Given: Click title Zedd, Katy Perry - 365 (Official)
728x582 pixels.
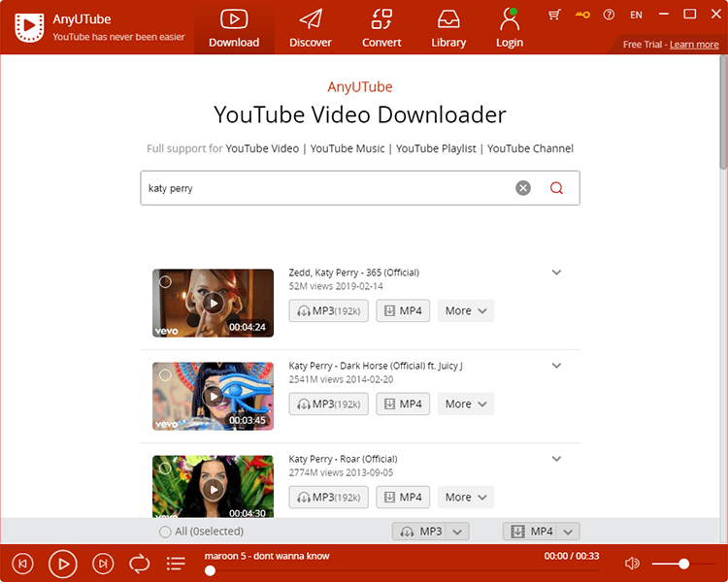Looking at the screenshot, I should pyautogui.click(x=353, y=273).
